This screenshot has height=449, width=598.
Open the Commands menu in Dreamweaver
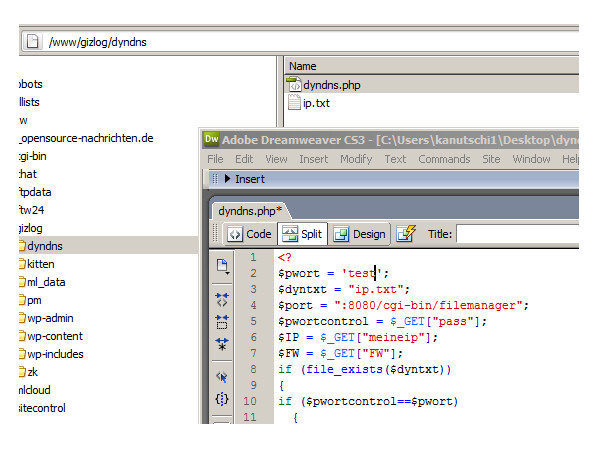(x=444, y=159)
